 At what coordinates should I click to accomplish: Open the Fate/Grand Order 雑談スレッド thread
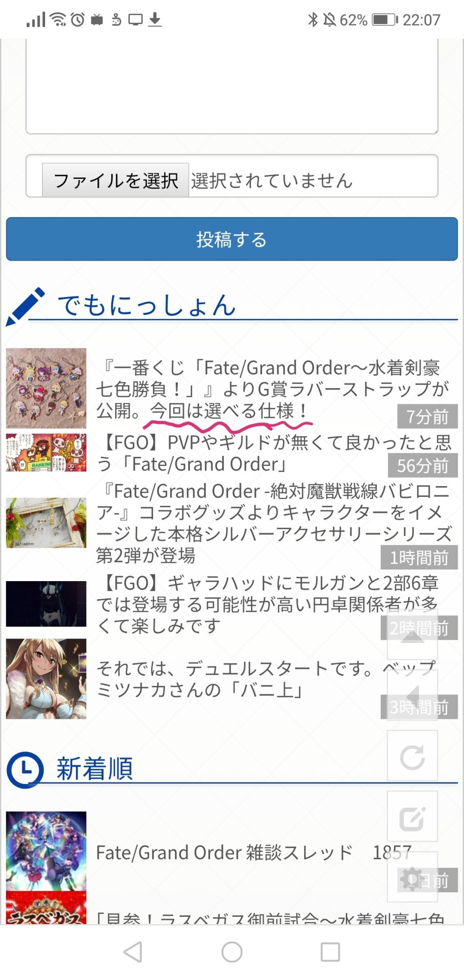(224, 853)
